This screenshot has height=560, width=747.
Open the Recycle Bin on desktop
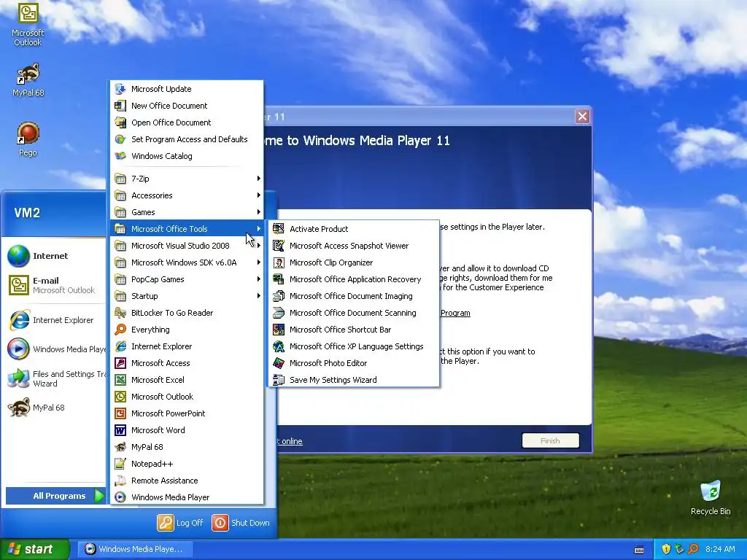(711, 498)
